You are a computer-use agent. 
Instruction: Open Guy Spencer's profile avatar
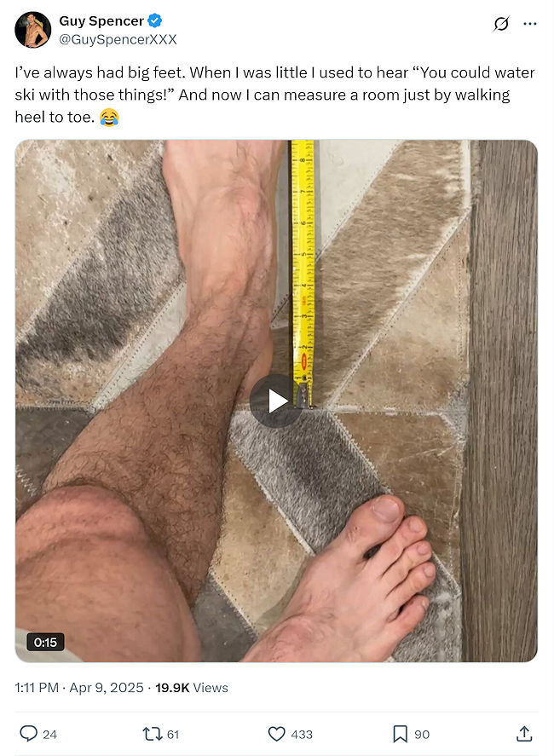[x=32, y=30]
